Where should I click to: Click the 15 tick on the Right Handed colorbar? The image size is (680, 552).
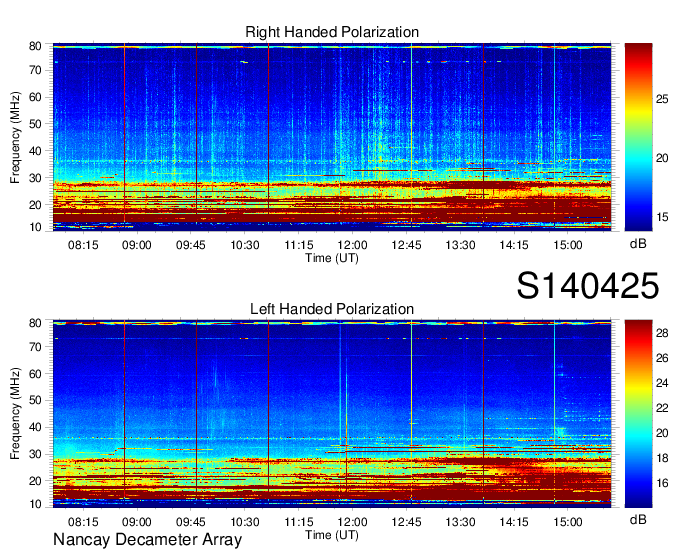662,217
